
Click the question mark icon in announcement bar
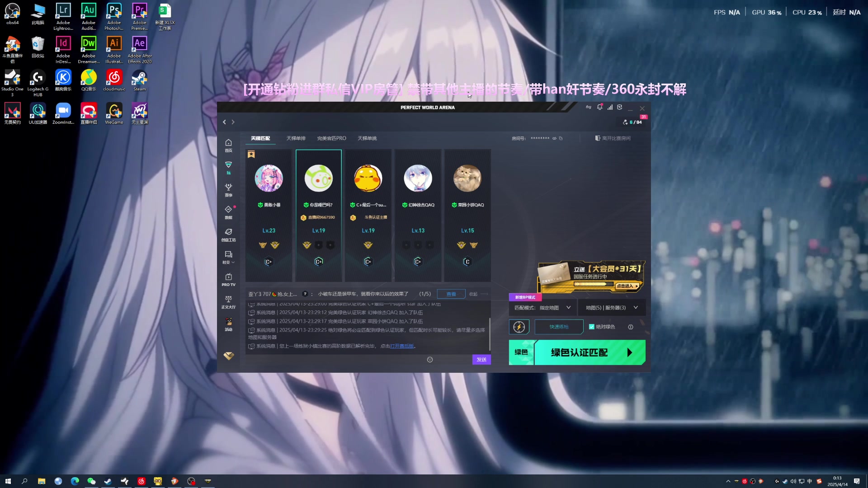pyautogui.click(x=305, y=294)
